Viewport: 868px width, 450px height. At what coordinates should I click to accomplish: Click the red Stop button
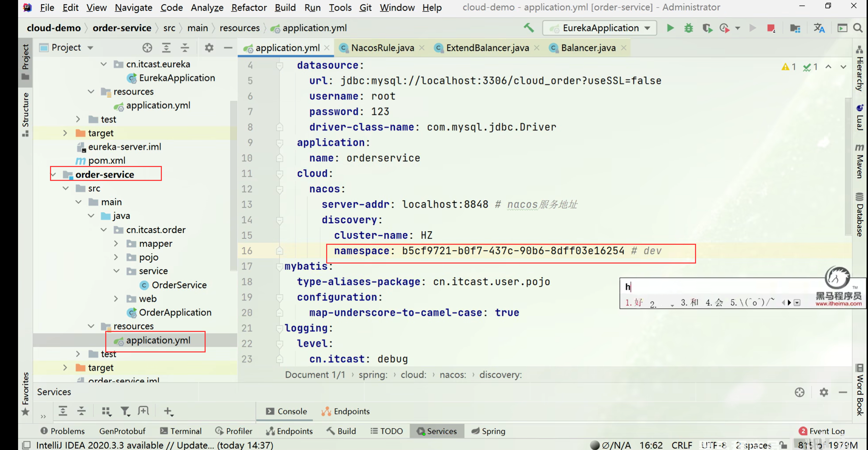point(771,28)
